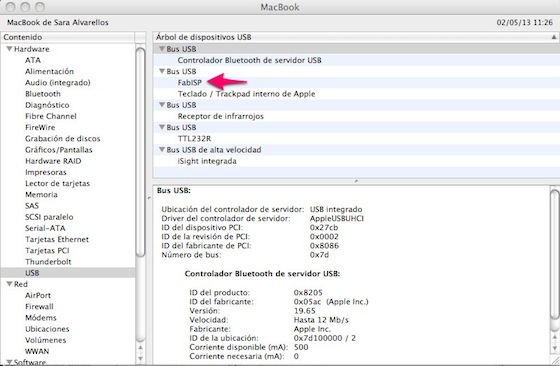Select Módems entry
The height and width of the screenshot is (366, 560).
click(x=41, y=318)
